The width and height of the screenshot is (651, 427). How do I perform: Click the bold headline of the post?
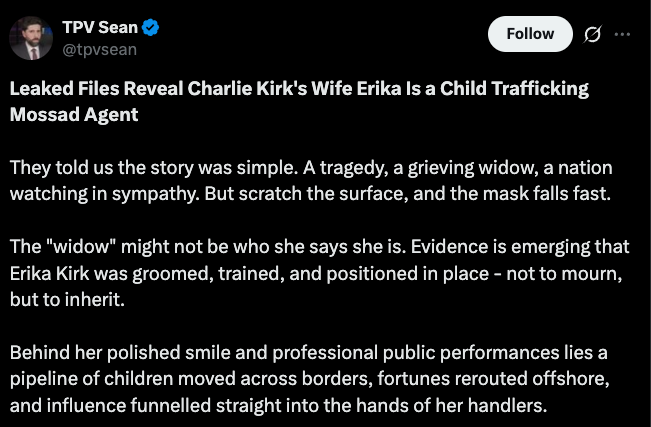click(299, 101)
